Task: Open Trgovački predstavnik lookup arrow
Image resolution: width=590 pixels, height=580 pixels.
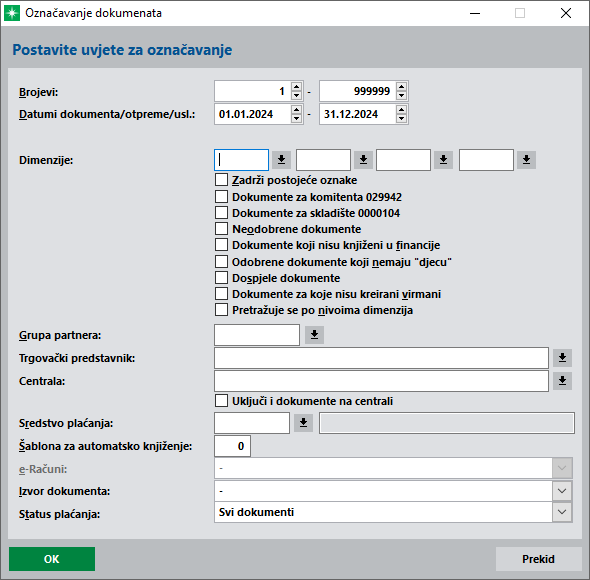Action: point(562,358)
